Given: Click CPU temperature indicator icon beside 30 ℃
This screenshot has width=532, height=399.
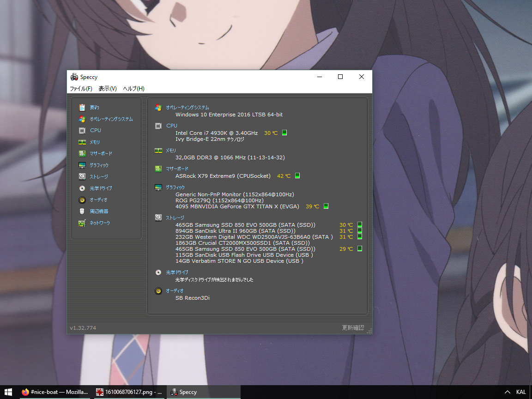Looking at the screenshot, I should 284,133.
